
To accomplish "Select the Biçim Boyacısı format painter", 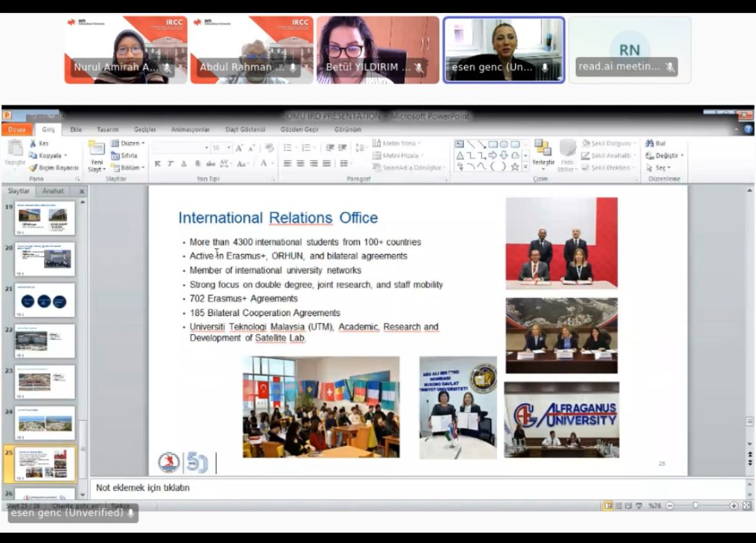I will 53,167.
